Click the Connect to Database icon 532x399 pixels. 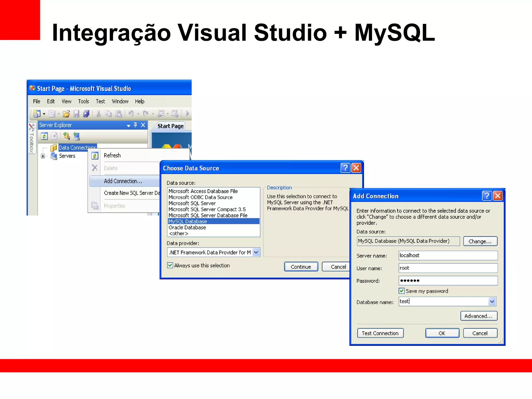67,136
